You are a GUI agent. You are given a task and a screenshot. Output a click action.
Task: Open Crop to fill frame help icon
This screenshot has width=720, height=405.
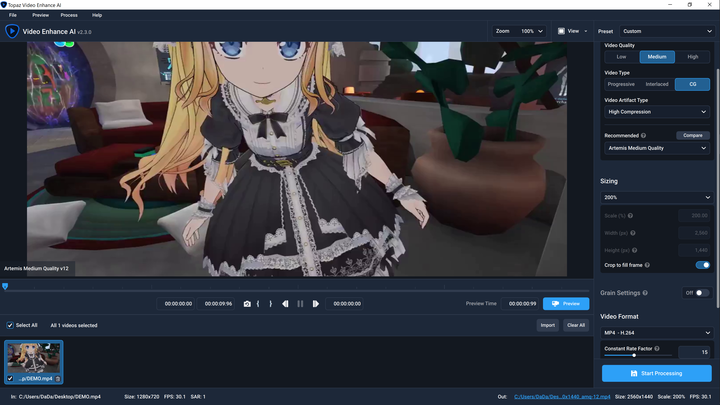click(x=647, y=265)
